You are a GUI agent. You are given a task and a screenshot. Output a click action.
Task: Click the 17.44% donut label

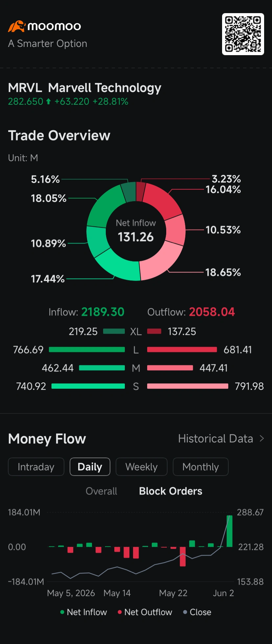[48, 279]
